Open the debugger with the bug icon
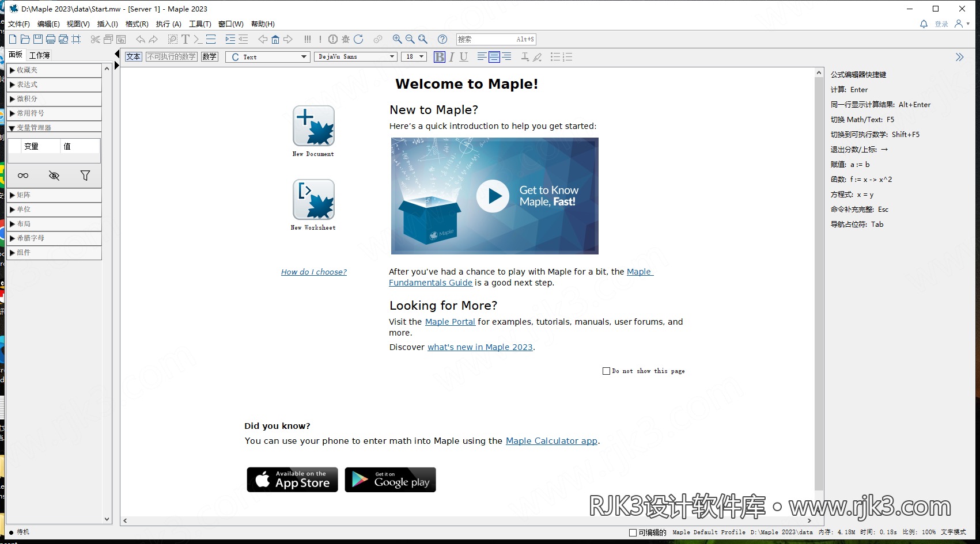The height and width of the screenshot is (544, 980). [x=346, y=39]
